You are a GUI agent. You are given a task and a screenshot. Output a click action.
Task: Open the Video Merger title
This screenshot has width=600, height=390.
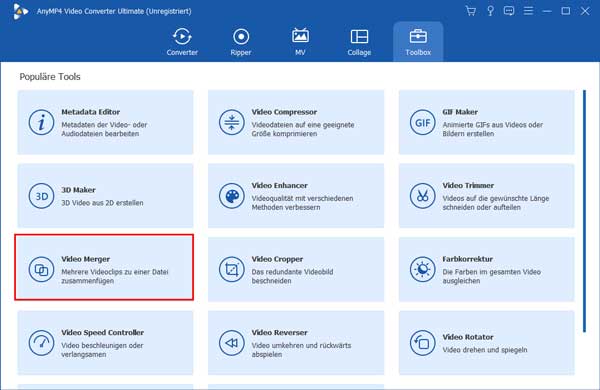point(86,259)
